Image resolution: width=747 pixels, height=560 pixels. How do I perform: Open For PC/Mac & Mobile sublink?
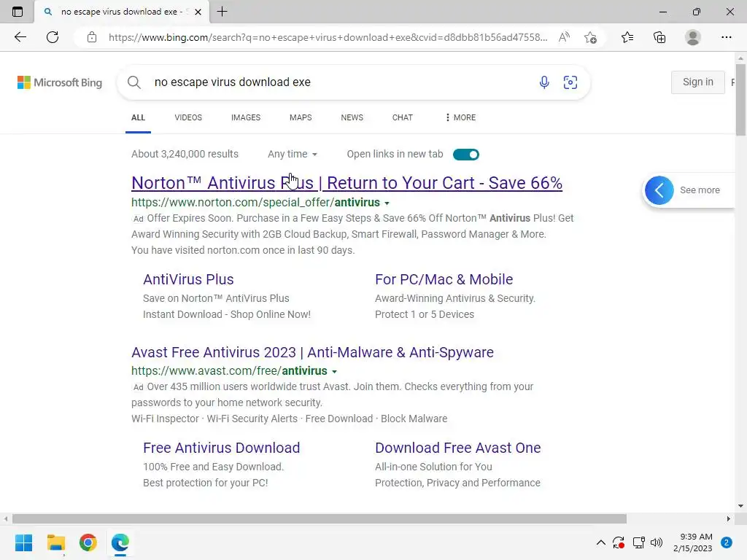point(444,279)
